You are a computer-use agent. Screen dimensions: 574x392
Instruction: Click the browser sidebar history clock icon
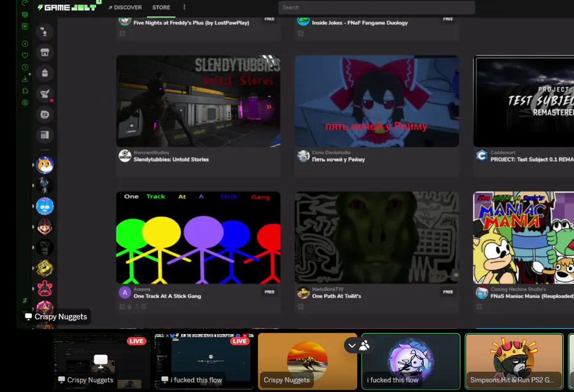[25, 67]
